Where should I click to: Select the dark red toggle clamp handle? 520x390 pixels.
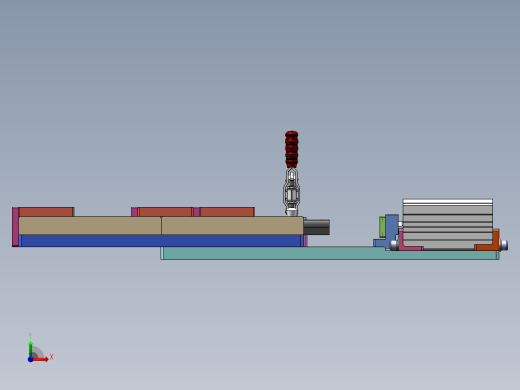[292, 149]
